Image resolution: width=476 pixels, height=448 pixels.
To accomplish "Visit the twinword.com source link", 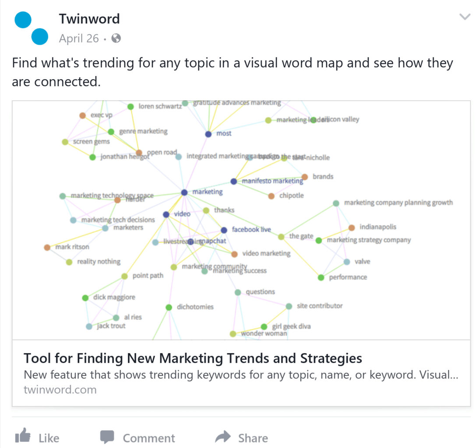I will (x=60, y=389).
